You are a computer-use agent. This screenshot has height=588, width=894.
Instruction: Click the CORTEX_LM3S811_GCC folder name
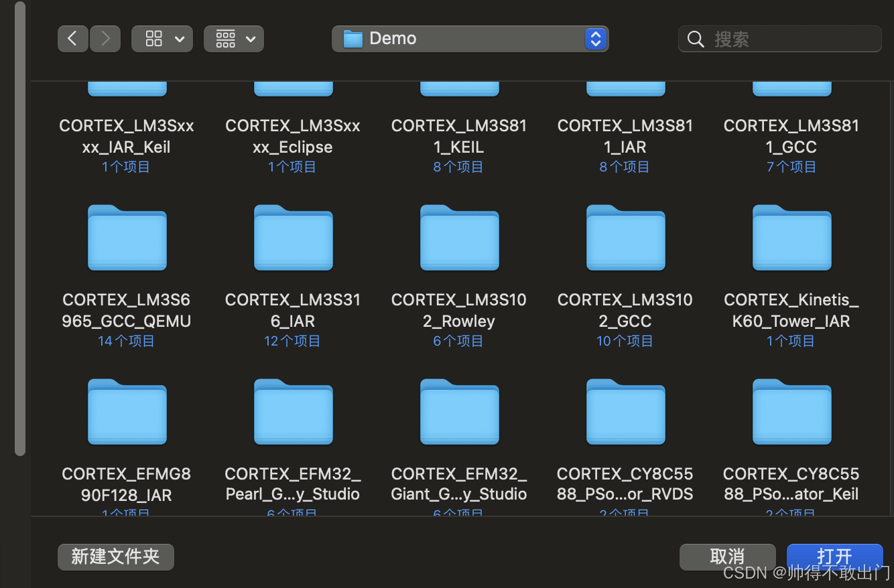coord(791,136)
